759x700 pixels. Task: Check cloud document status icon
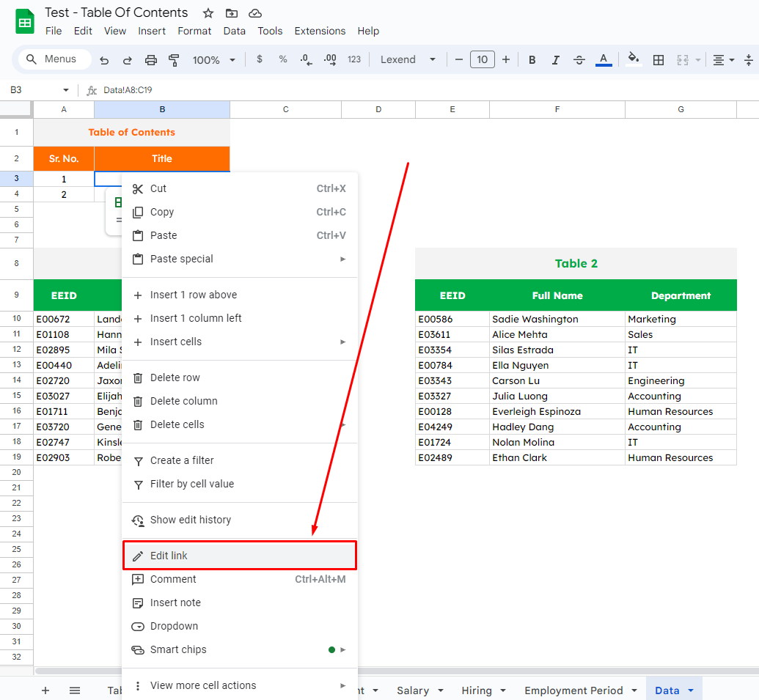(x=255, y=13)
